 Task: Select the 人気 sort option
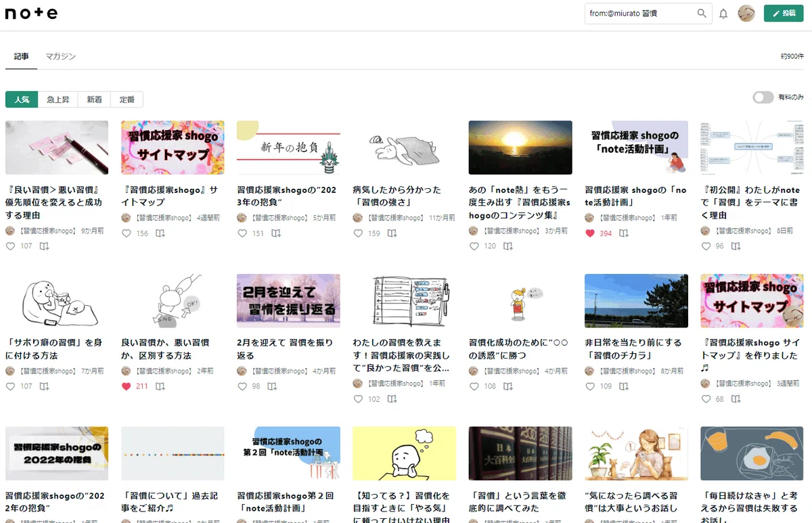point(22,99)
